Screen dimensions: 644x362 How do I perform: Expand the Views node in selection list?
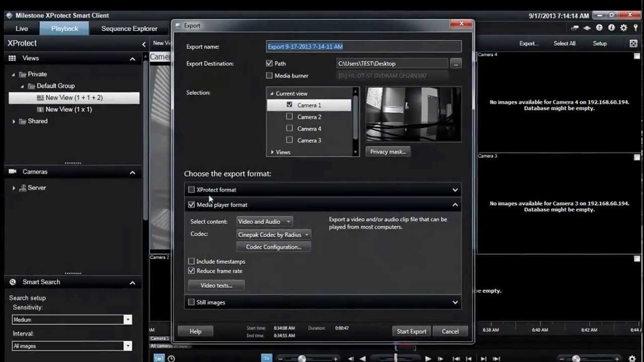point(272,152)
